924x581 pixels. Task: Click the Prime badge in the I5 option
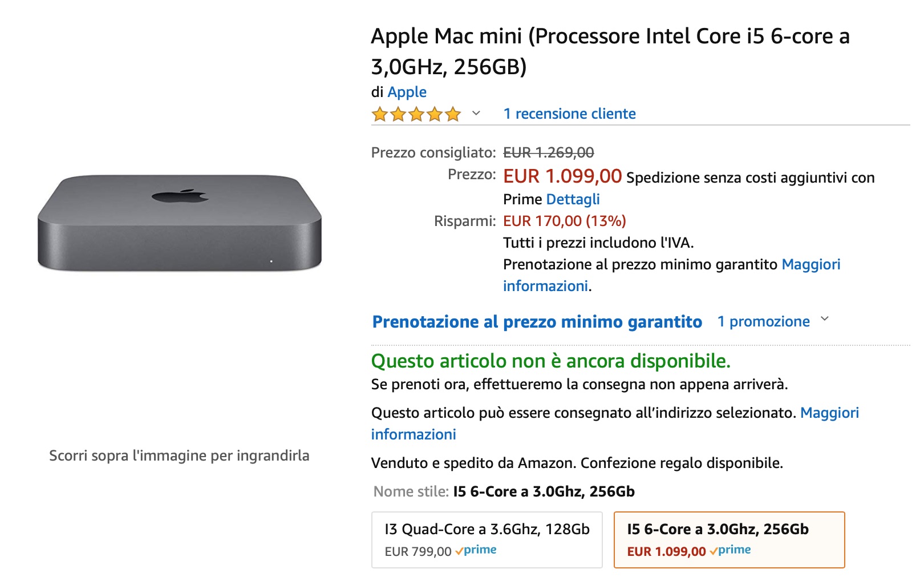point(731,550)
